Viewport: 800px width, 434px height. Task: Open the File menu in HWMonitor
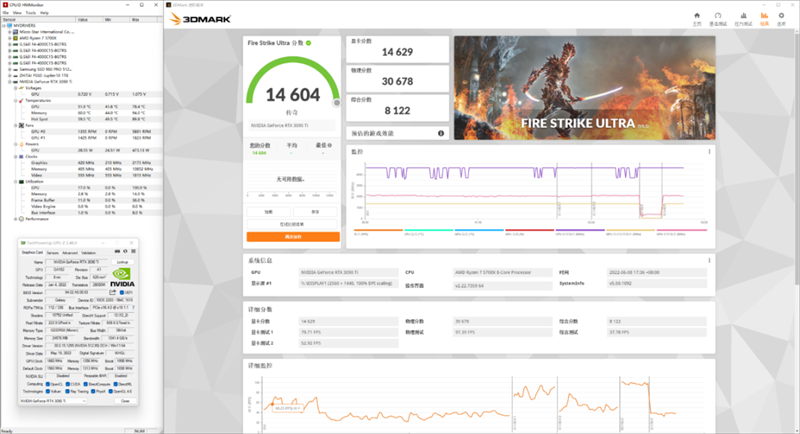click(x=6, y=12)
